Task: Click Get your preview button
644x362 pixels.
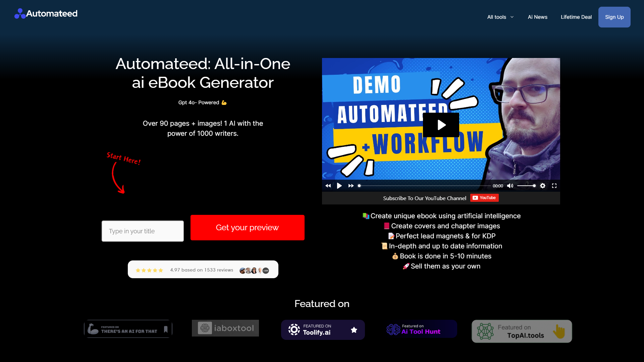Action: tap(247, 228)
